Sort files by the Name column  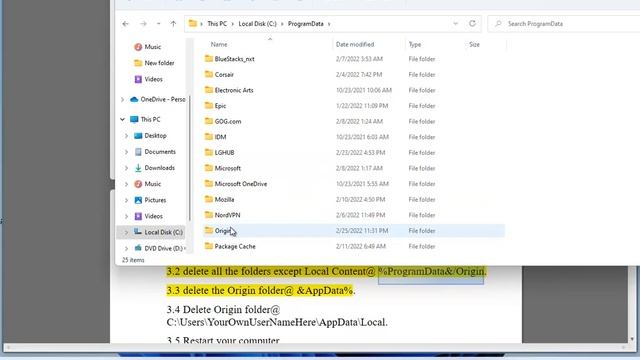tap(219, 44)
